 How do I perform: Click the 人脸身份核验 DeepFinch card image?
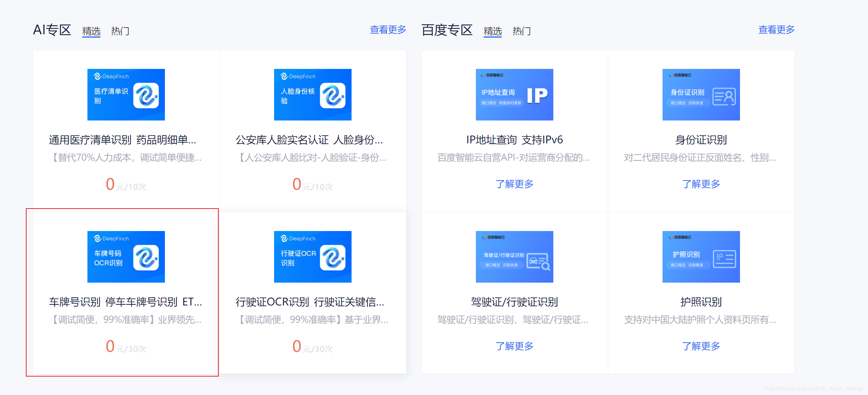(x=312, y=94)
